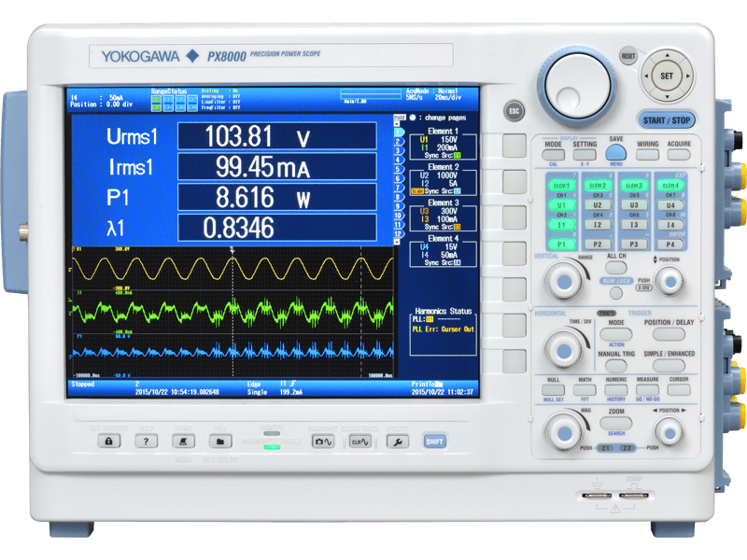Click the NULL key
This screenshot has width=747, height=560.
tap(553, 390)
